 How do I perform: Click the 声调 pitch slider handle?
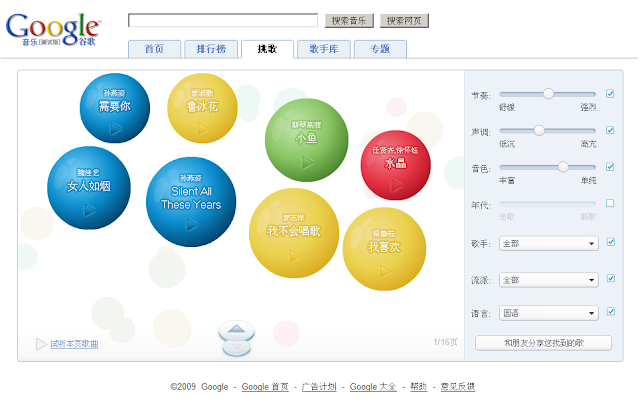click(539, 130)
